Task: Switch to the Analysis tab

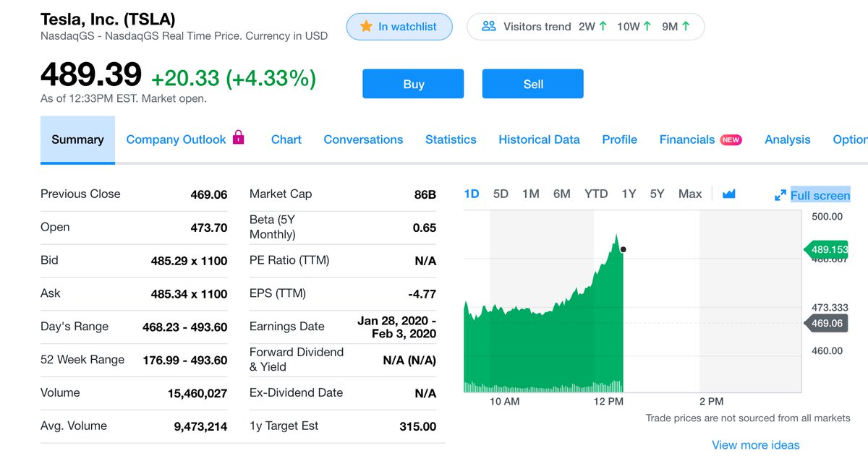Action: pyautogui.click(x=788, y=139)
